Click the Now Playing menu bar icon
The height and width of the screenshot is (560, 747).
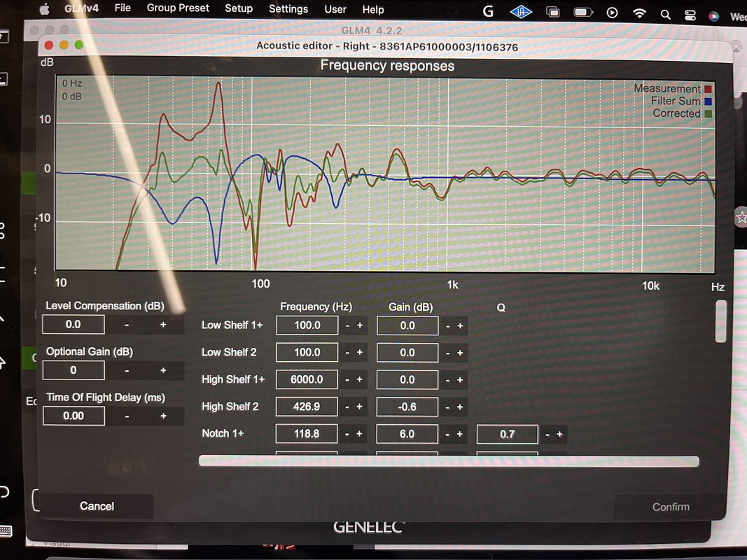coord(612,13)
